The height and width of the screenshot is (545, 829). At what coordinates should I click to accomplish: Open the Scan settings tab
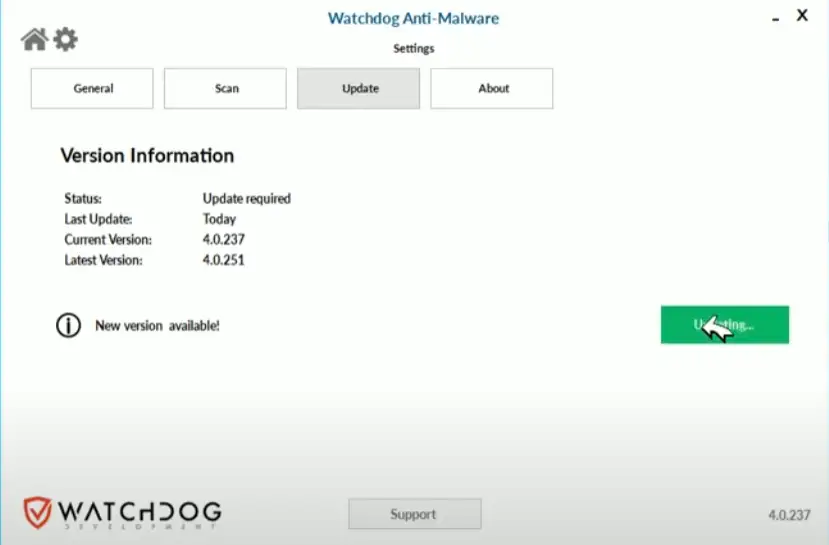pos(226,88)
